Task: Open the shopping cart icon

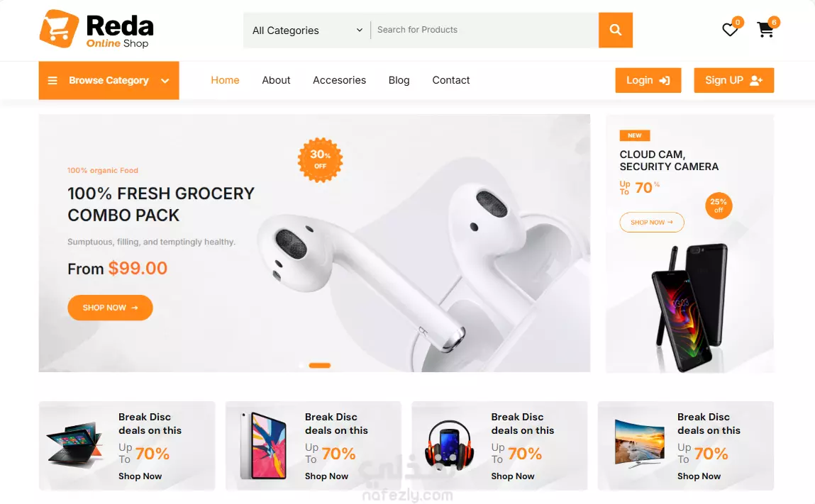Action: point(765,30)
